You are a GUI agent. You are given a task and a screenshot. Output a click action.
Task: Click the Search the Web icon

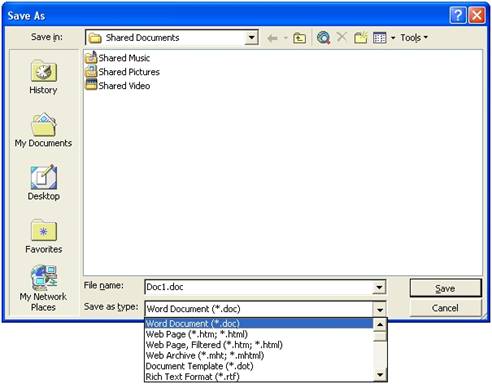click(x=323, y=38)
